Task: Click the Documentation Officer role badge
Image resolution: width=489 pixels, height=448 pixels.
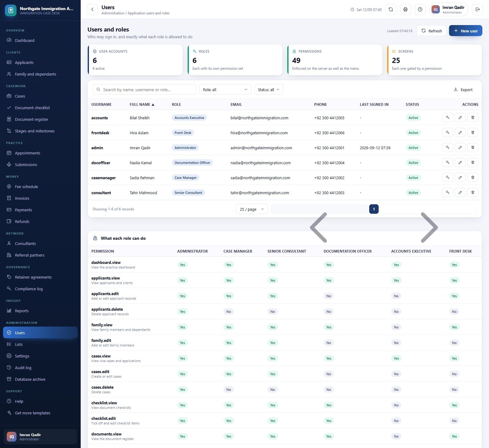Action: coord(192,163)
